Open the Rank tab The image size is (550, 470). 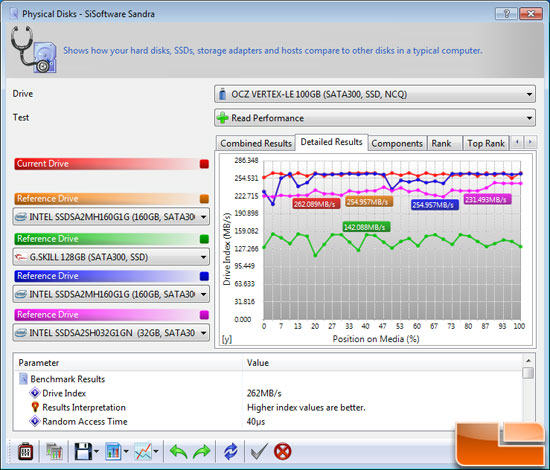pos(444,143)
